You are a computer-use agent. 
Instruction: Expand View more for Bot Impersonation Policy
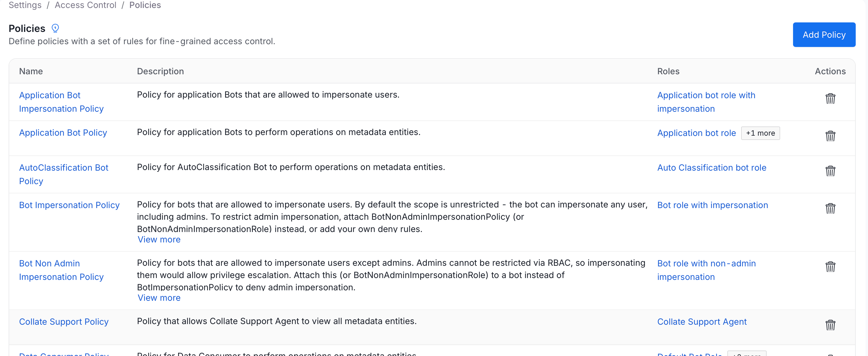159,239
